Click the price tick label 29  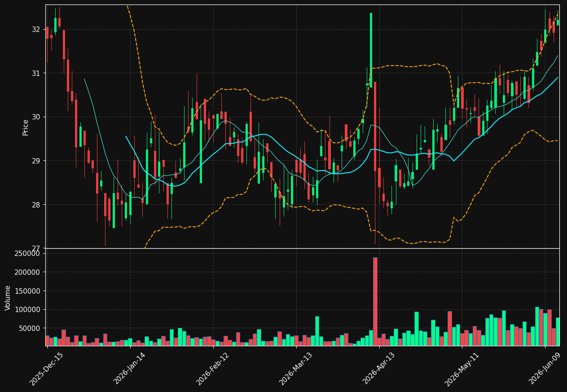pos(36,161)
